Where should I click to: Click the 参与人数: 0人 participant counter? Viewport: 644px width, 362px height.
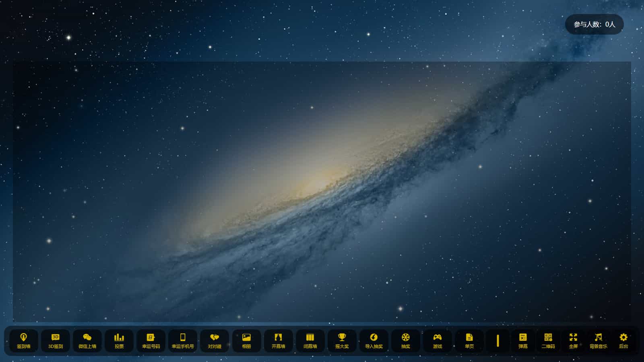click(x=594, y=25)
